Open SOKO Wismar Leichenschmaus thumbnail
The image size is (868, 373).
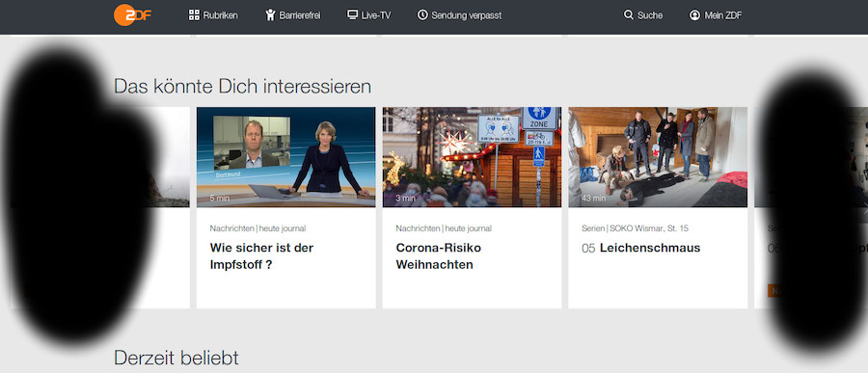click(658, 157)
